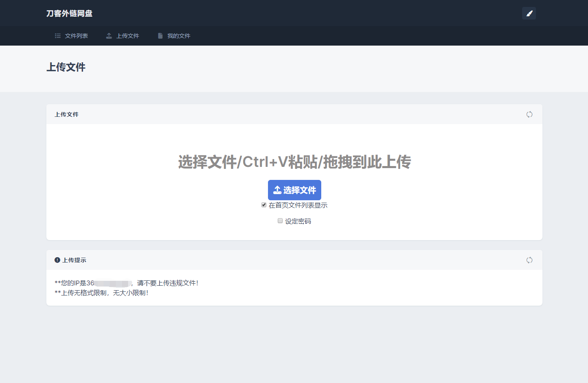Image resolution: width=588 pixels, height=383 pixels.
Task: Switch to 我的文件 in the navigation
Action: (x=179, y=36)
